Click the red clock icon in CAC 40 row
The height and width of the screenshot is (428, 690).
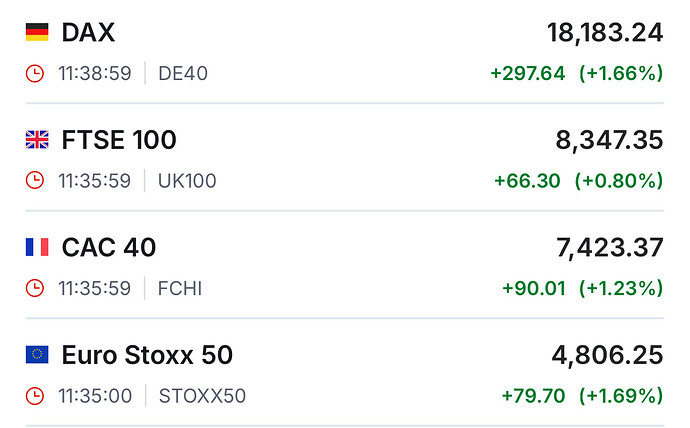click(x=35, y=288)
